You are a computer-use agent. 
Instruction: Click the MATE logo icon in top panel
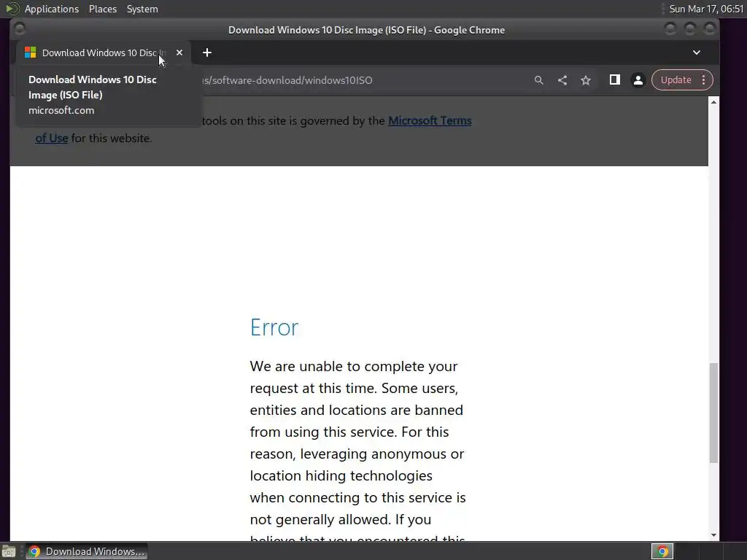coord(12,9)
